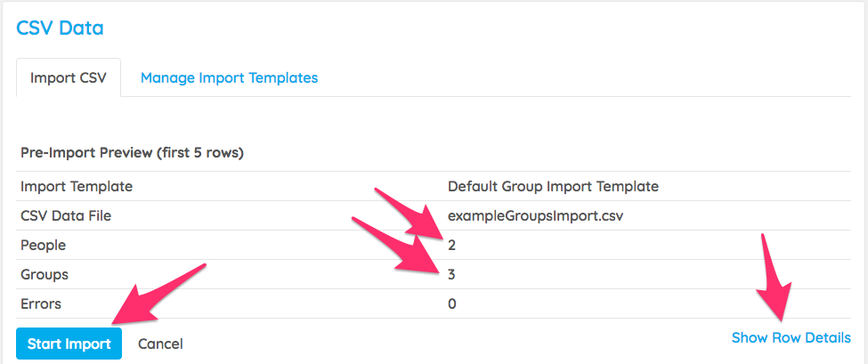Click the red arrow pointing at Show Row Details
The height and width of the screenshot is (364, 868).
click(x=776, y=277)
